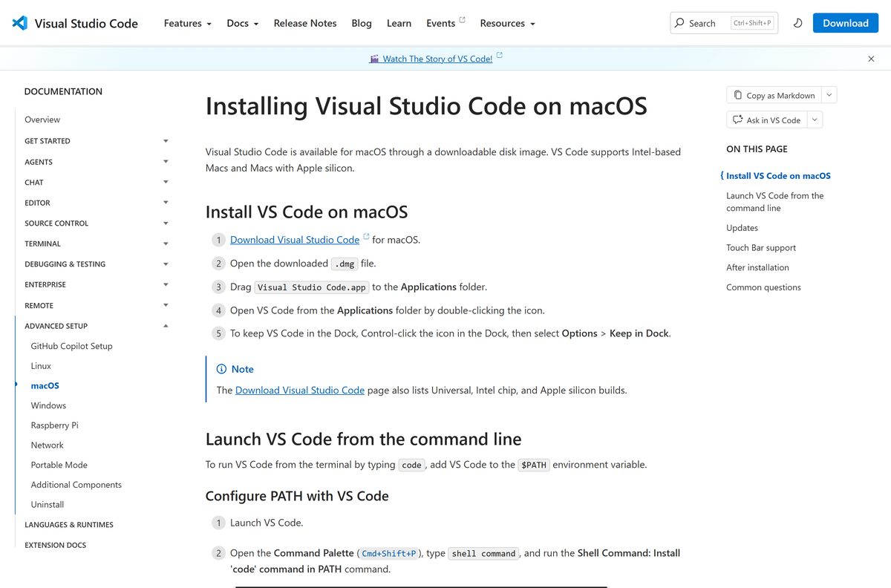Click the Search field
This screenshot has width=891, height=588.
(724, 23)
